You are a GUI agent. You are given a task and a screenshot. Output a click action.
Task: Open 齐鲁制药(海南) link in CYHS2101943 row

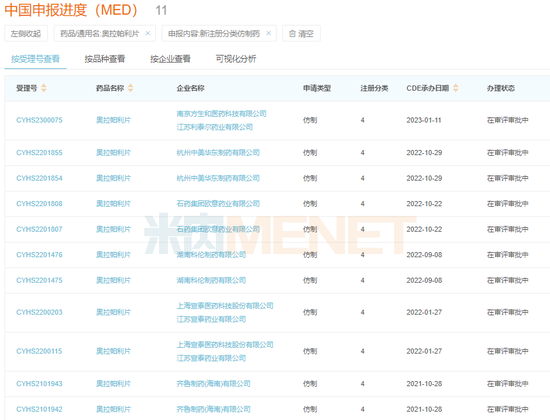click(x=213, y=384)
